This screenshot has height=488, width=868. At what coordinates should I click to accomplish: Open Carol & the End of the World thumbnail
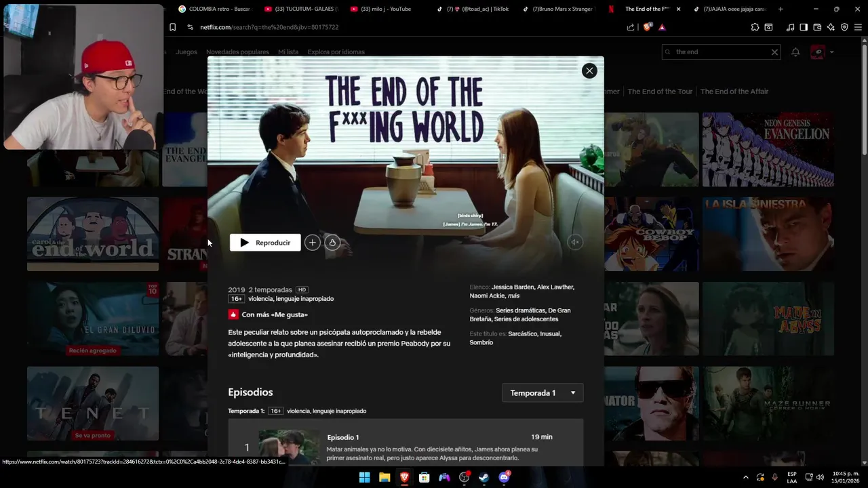(x=93, y=235)
